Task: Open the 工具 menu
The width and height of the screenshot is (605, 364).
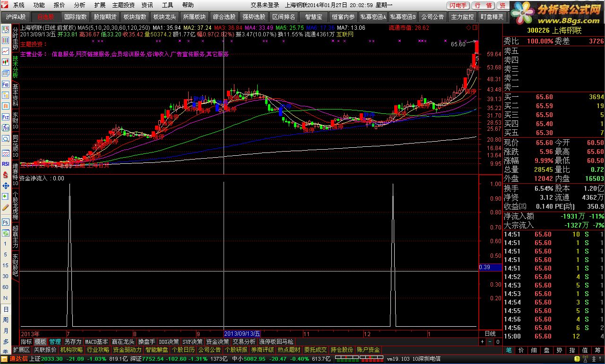Action: tap(167, 5)
